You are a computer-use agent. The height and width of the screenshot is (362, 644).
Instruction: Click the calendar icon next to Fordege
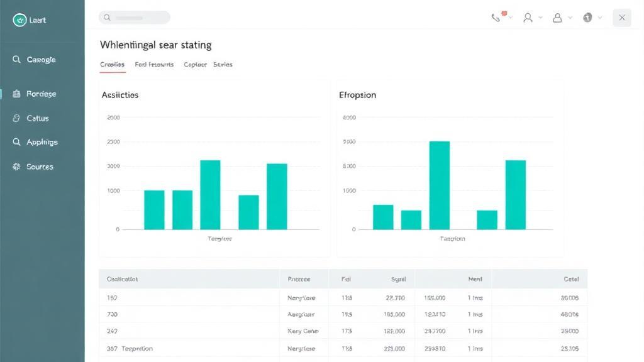(16, 94)
